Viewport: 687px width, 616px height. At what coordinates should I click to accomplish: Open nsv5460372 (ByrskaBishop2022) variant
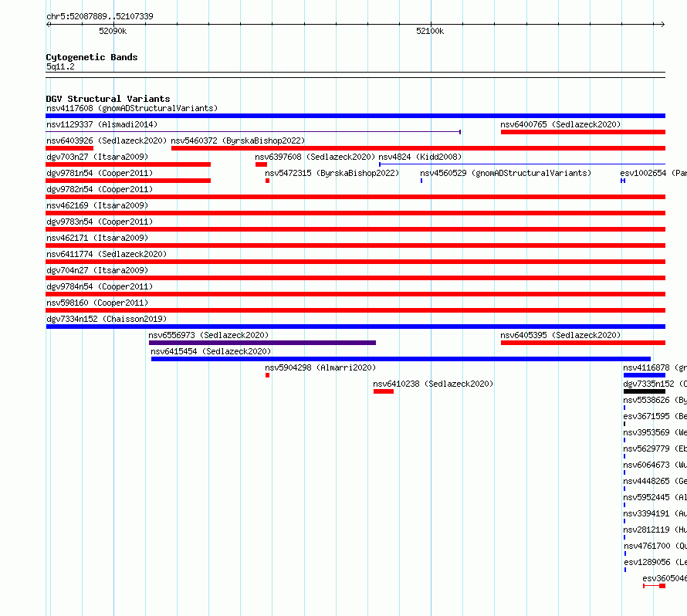(x=238, y=140)
